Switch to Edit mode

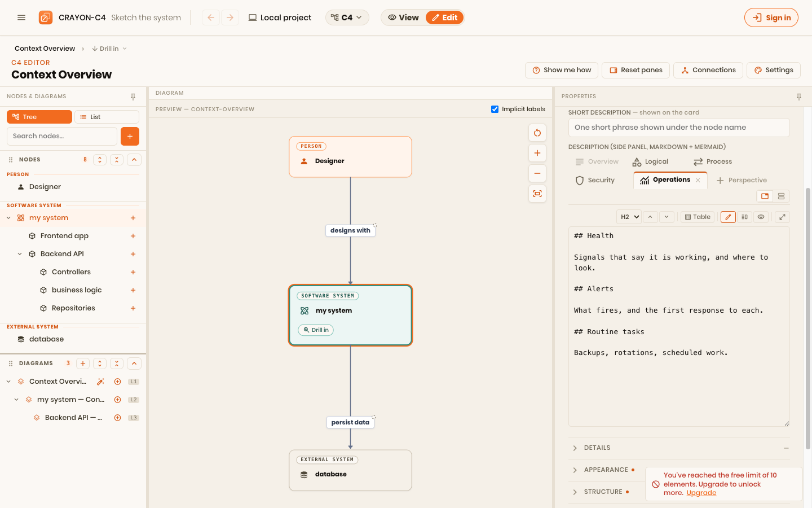click(444, 17)
